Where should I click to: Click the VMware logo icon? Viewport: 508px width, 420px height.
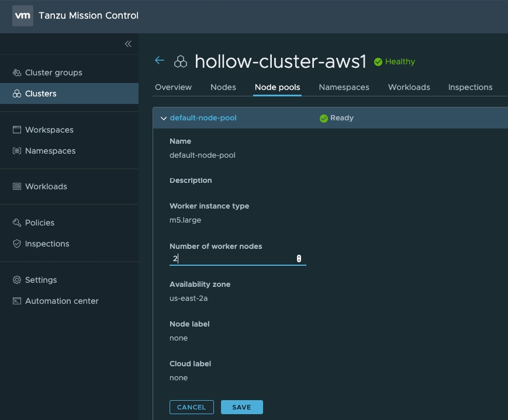click(x=22, y=16)
